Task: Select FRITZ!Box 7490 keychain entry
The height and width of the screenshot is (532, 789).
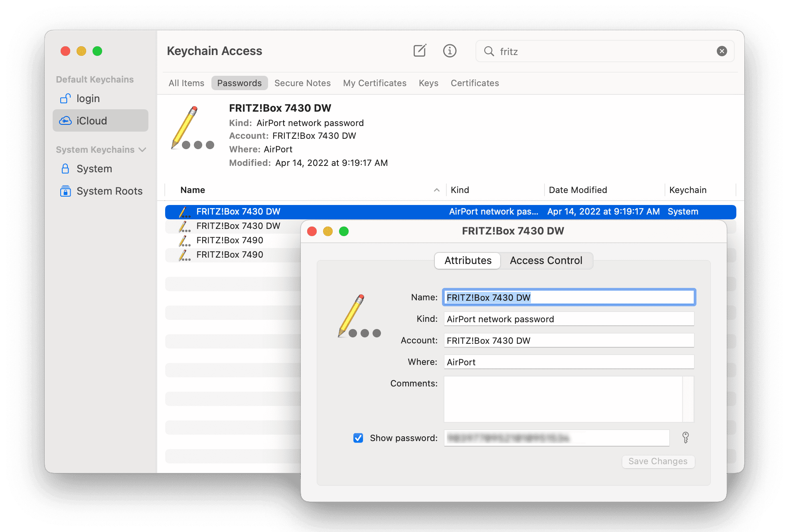Action: [231, 240]
